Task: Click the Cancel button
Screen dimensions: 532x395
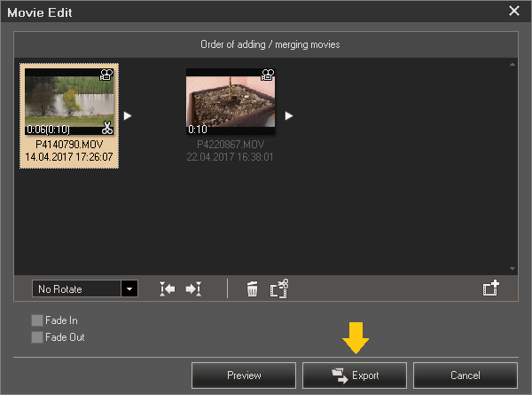Action: click(465, 375)
